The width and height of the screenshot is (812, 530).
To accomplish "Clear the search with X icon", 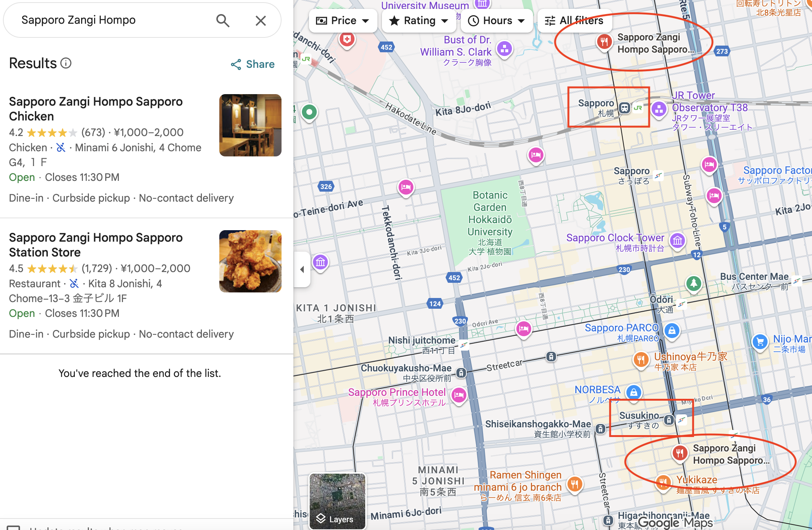I will pyautogui.click(x=261, y=20).
